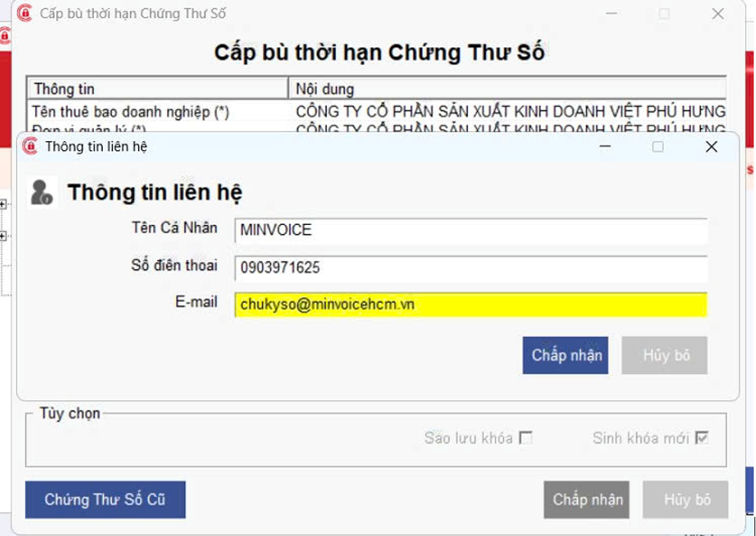Click the highlighted E-mail field
The height and width of the screenshot is (536, 756).
[x=471, y=304]
